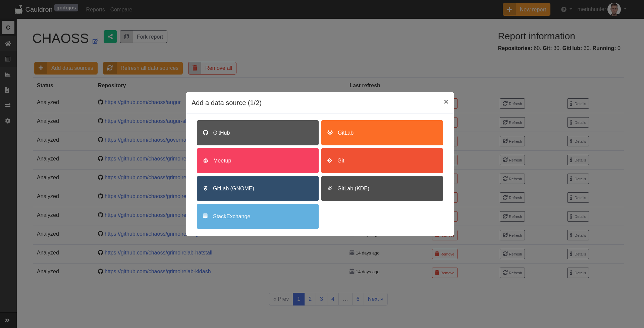Go to pagination page 2

tap(310, 299)
